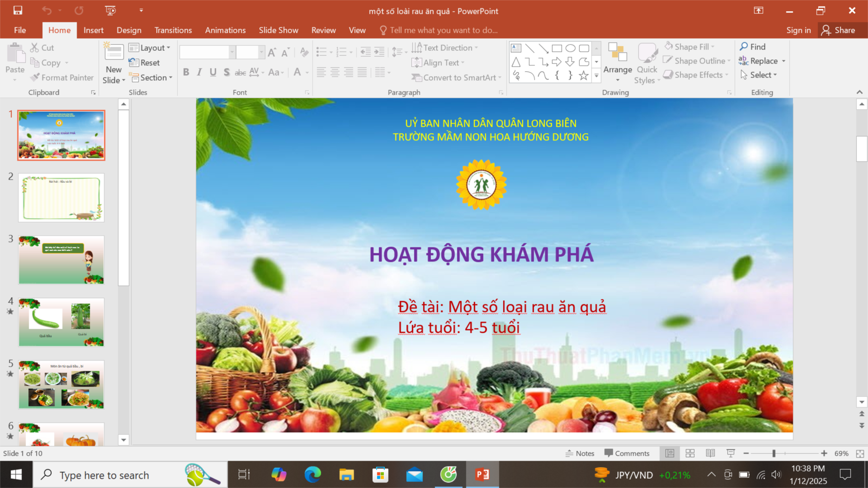Open the Section dropdown menu
The width and height of the screenshot is (868, 488).
click(151, 78)
